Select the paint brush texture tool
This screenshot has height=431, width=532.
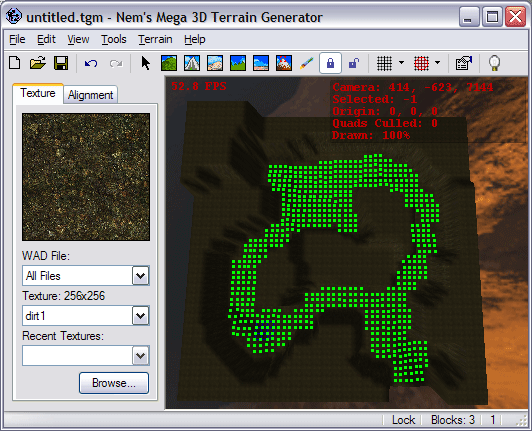click(307, 63)
